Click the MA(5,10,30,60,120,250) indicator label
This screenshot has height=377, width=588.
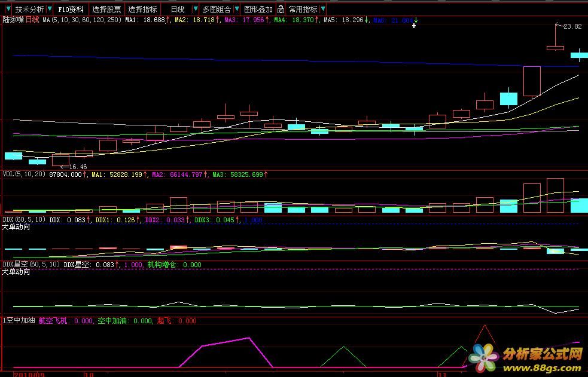click(82, 20)
